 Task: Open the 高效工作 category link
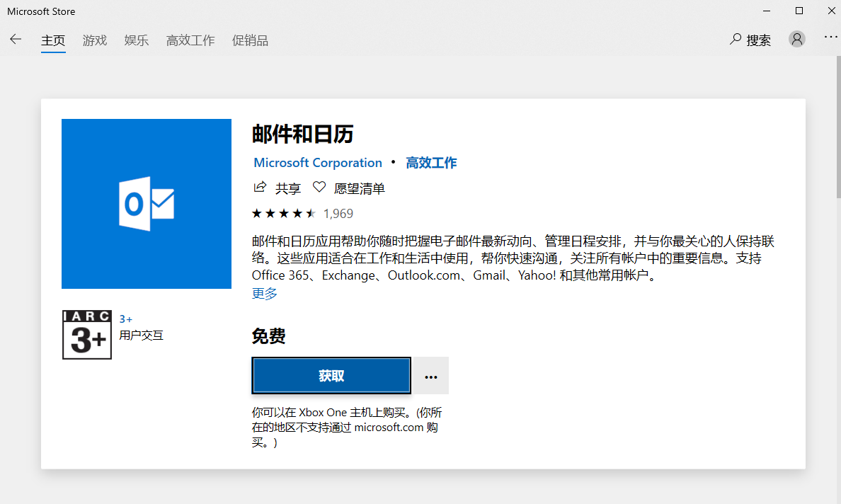(x=431, y=163)
